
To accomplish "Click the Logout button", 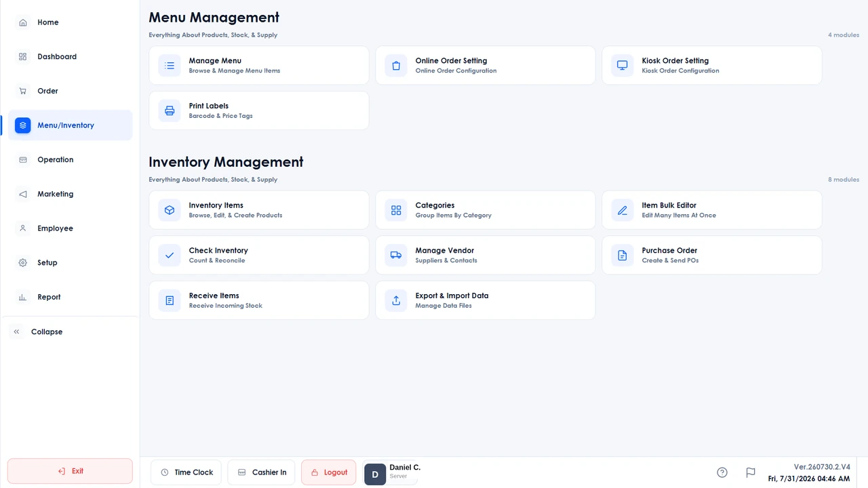I will [329, 472].
